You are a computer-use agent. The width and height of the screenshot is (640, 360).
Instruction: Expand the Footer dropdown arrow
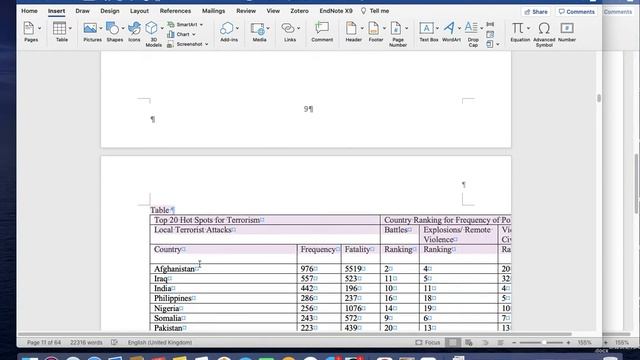(x=384, y=29)
